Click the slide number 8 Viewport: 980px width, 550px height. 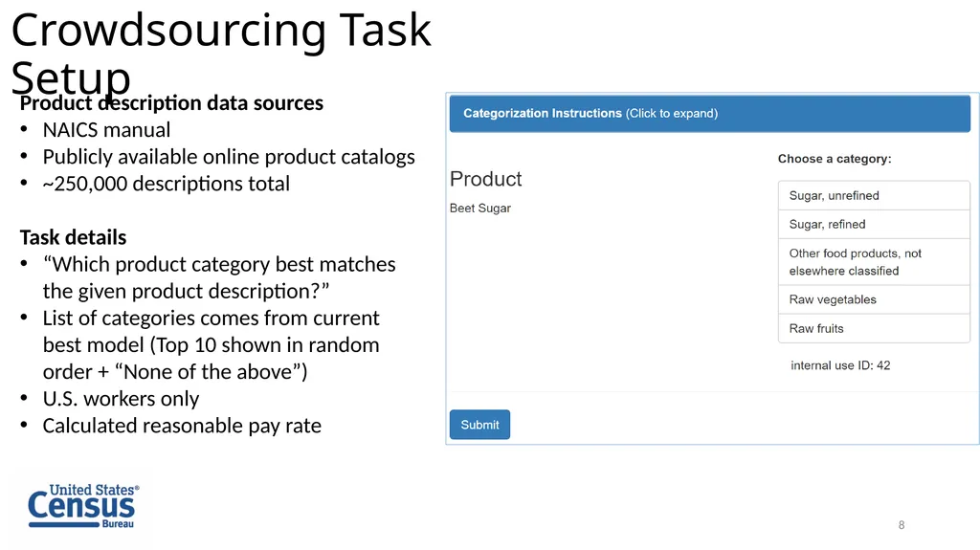click(x=902, y=525)
